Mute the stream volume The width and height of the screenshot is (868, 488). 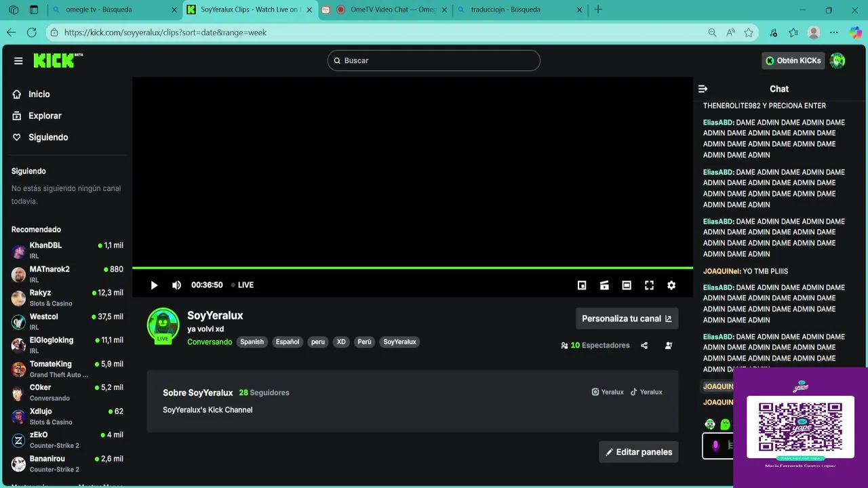point(176,285)
